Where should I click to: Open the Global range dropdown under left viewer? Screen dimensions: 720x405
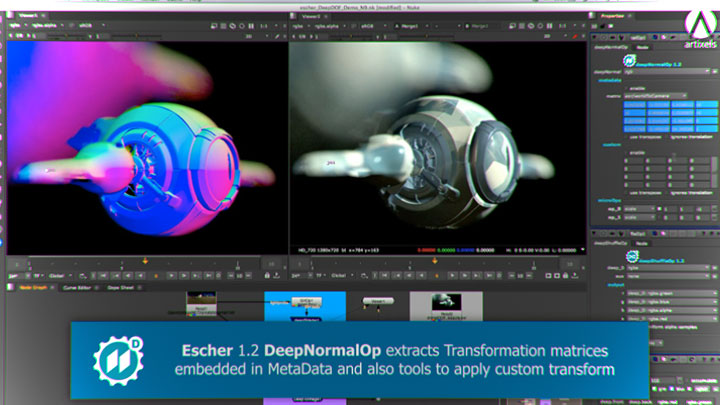(60, 276)
